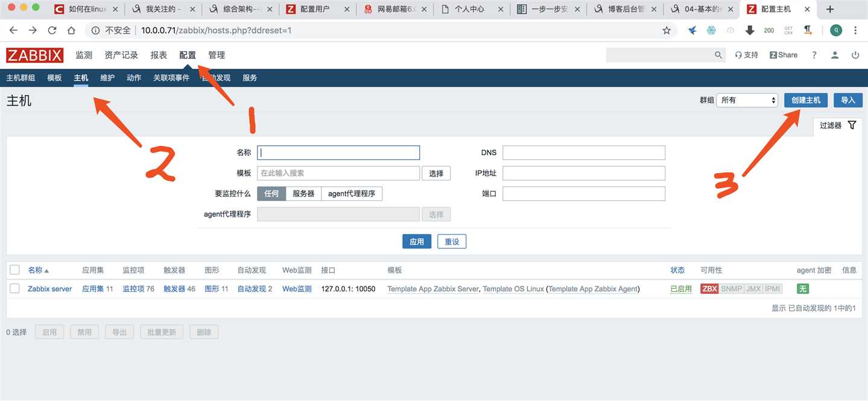Go to the 动作 submenu
The image size is (868, 401).
coord(134,78)
